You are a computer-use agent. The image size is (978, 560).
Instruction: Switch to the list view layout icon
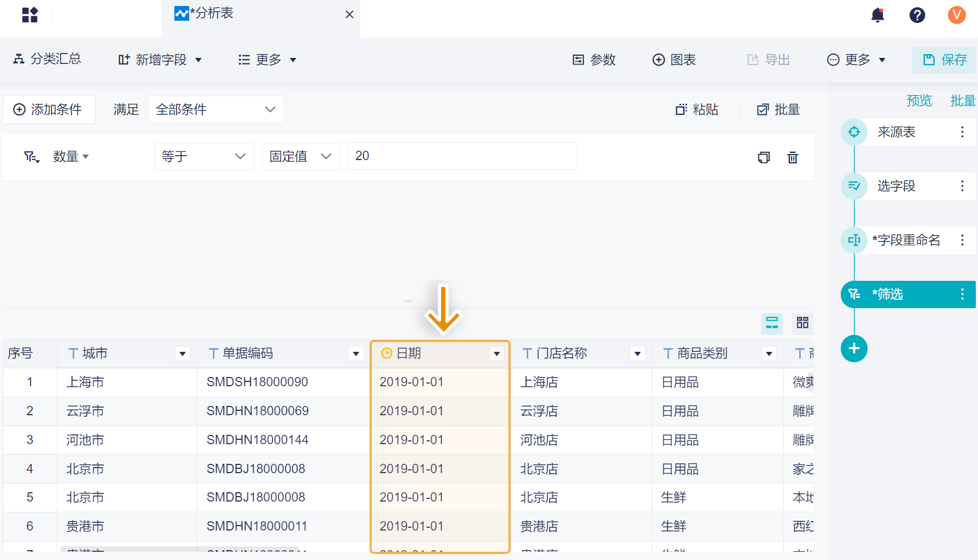(x=772, y=323)
